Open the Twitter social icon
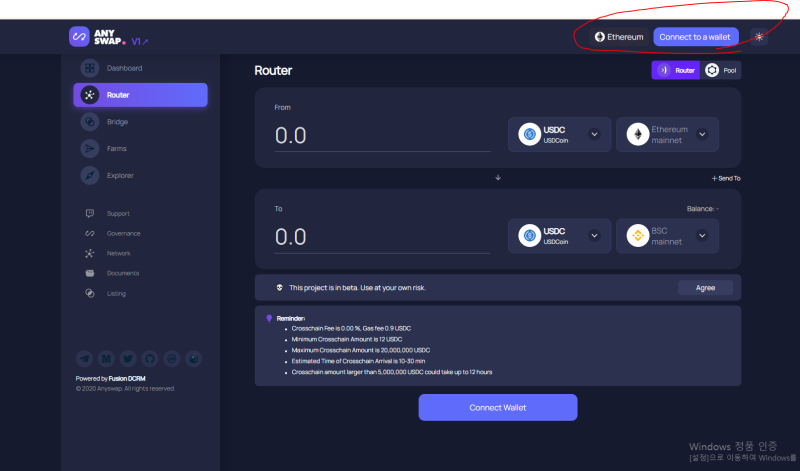This screenshot has height=471, width=800. point(128,359)
